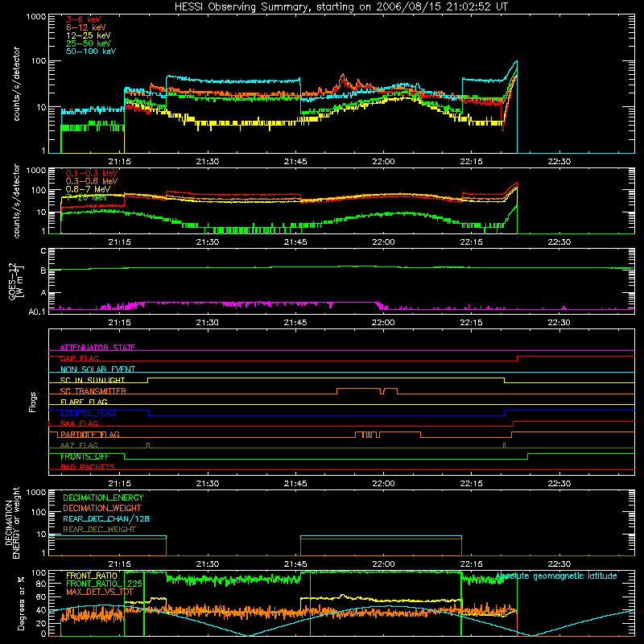
Task: Select the ATTENUATOR_STATE flag label
Action: (x=97, y=348)
